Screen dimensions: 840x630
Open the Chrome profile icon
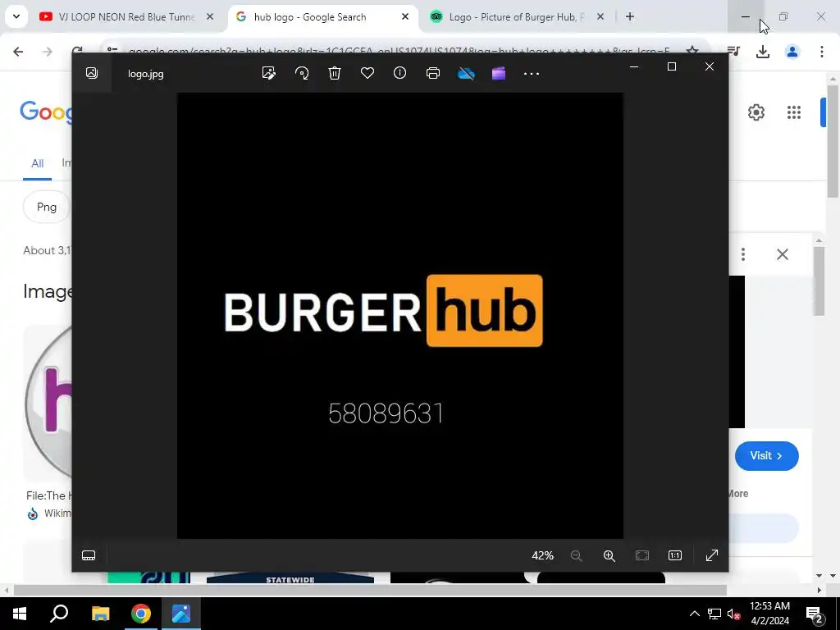tap(792, 52)
